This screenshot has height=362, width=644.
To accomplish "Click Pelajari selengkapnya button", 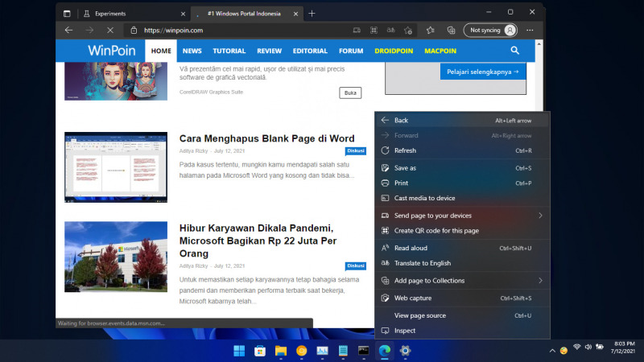I will tap(483, 72).
